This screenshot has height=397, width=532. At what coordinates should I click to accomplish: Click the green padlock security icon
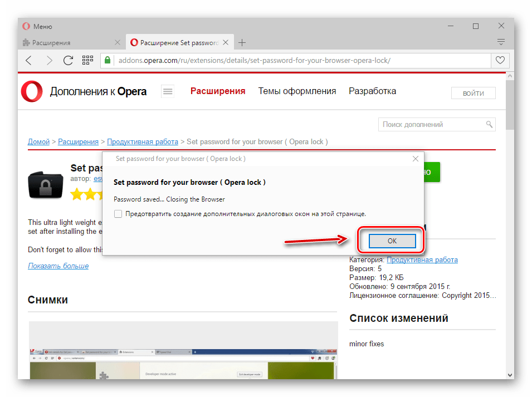(x=108, y=60)
